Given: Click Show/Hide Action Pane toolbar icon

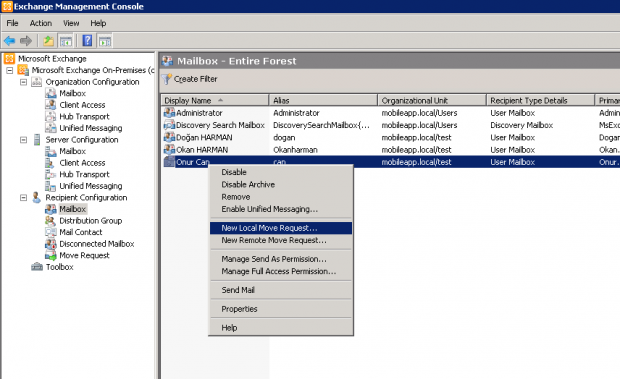Looking at the screenshot, I should (x=105, y=41).
